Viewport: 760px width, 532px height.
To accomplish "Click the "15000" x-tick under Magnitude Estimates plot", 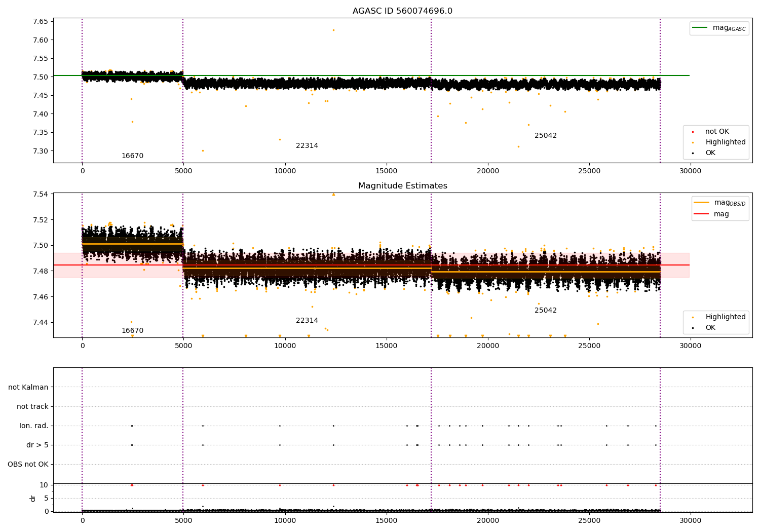I will [386, 346].
